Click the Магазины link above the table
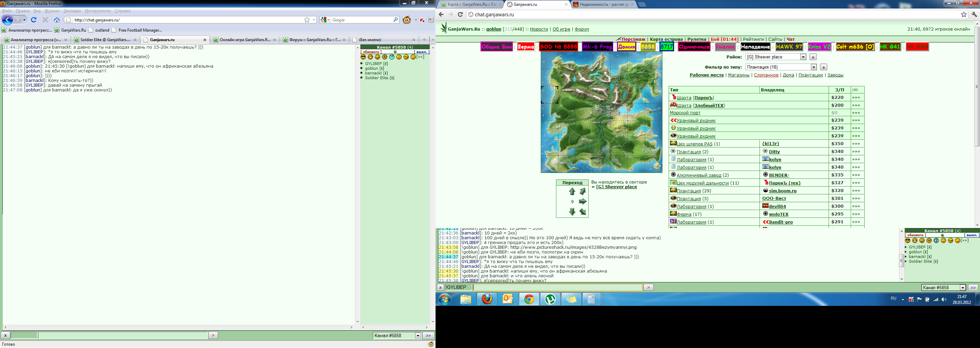This screenshot has height=348, width=980. pos(738,75)
